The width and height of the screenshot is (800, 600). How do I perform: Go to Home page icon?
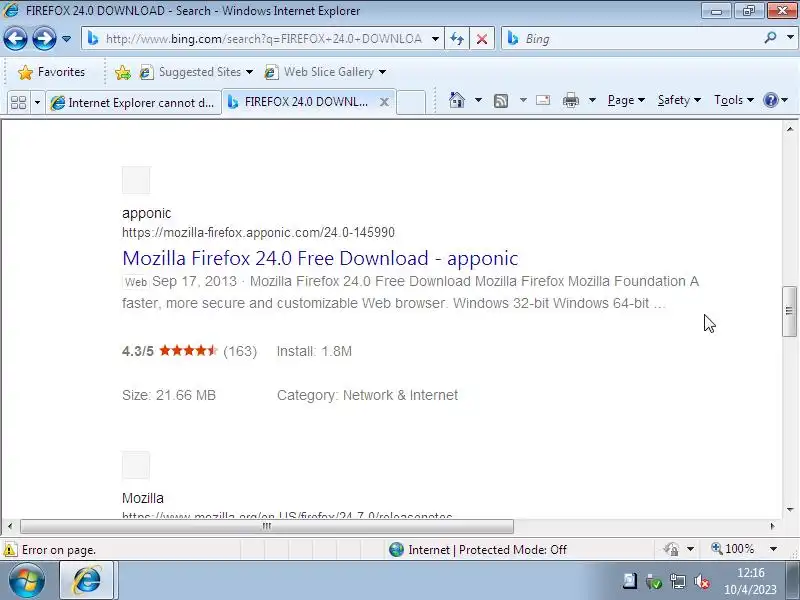click(457, 100)
